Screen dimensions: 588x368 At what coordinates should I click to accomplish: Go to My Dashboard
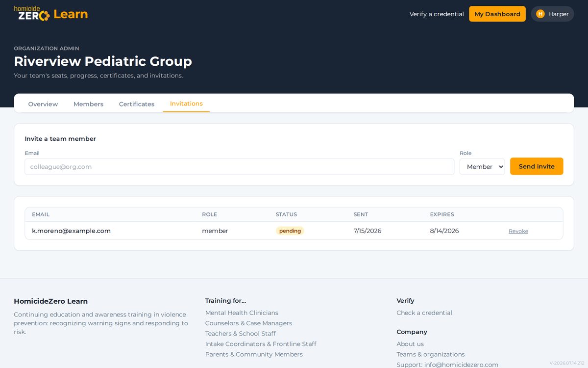(497, 14)
